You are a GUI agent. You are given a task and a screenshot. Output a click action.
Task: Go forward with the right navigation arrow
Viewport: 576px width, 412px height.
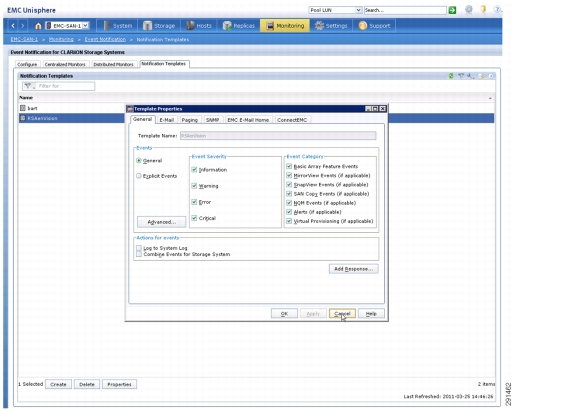pyautogui.click(x=23, y=26)
